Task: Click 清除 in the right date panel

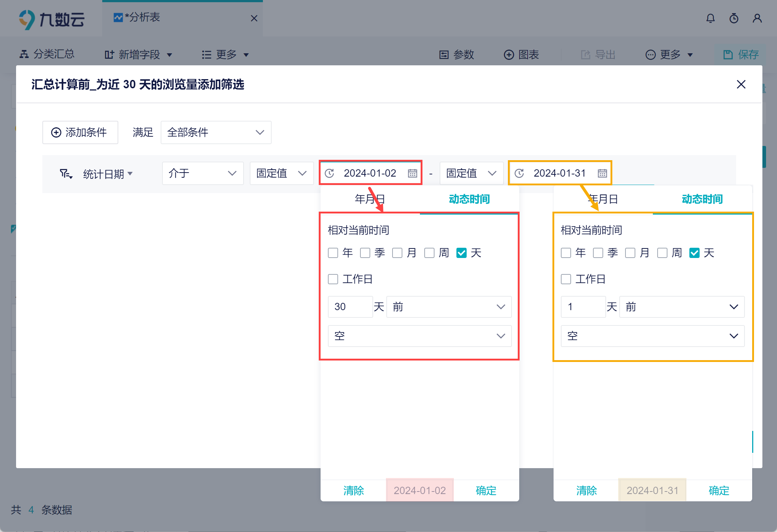Action: coord(586,490)
